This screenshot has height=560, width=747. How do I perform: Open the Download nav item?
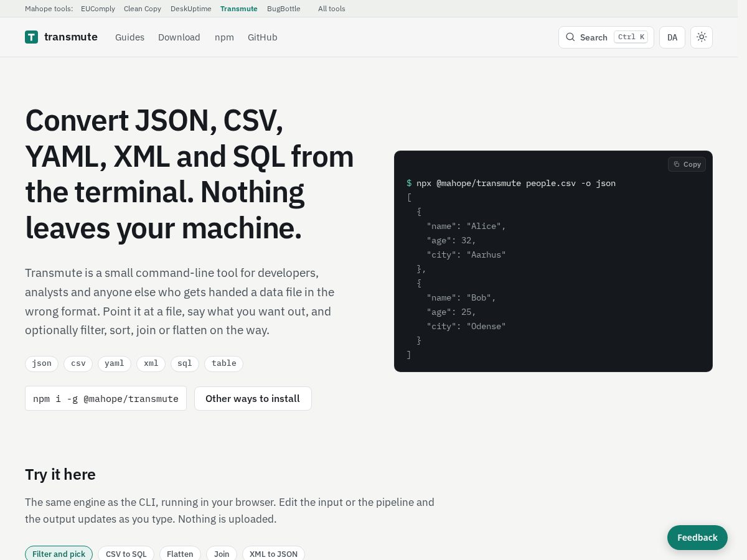tap(179, 37)
